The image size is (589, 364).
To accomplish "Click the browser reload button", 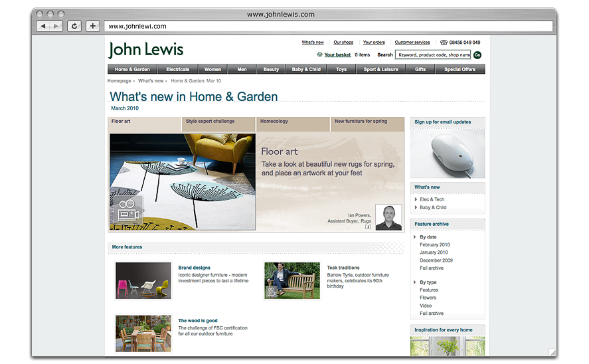I will (74, 26).
